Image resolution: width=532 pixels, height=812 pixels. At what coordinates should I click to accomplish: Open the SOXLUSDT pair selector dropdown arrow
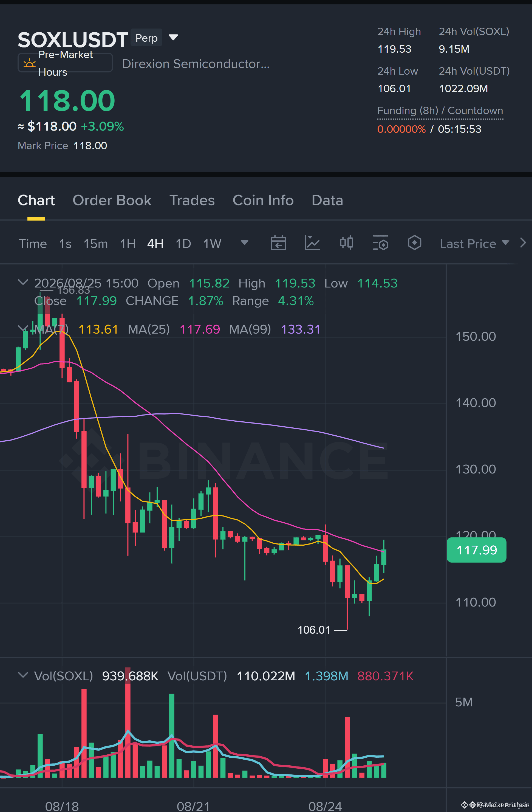173,37
